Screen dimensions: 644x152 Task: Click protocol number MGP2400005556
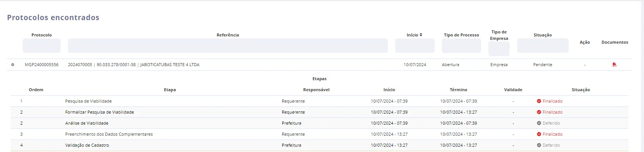pyautogui.click(x=42, y=65)
